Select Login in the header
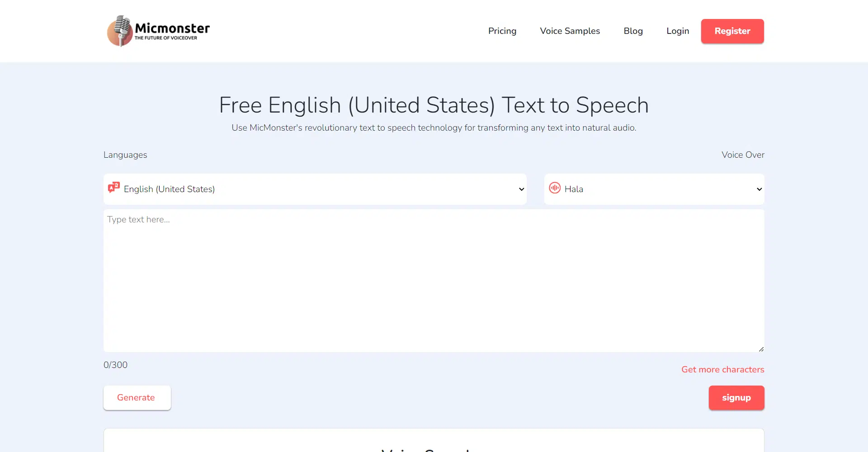The height and width of the screenshot is (452, 868). (677, 31)
